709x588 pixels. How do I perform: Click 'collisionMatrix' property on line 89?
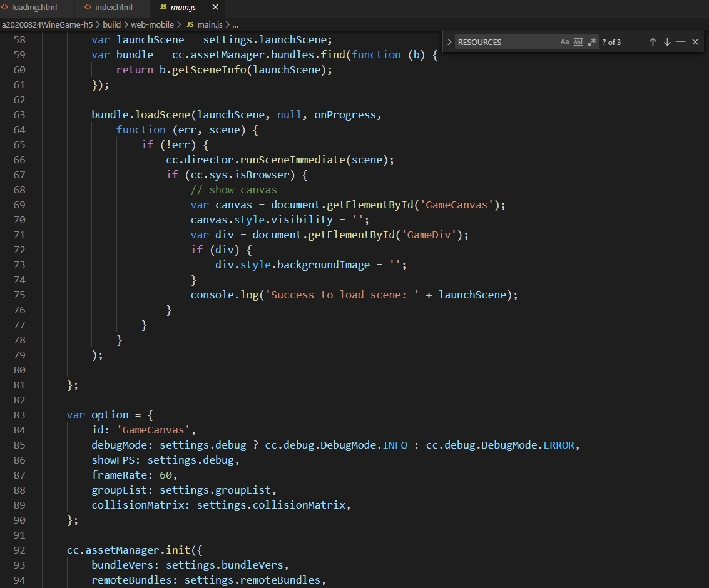138,505
